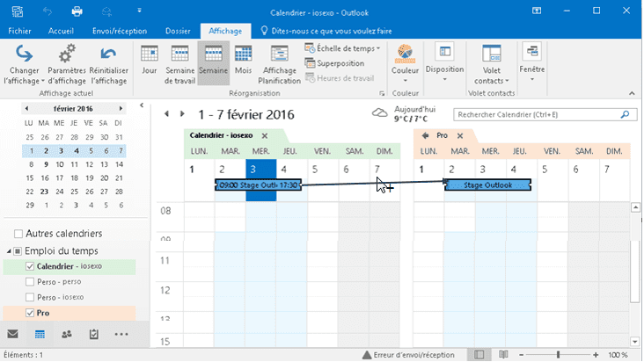The height and width of the screenshot is (362, 644).
Task: Go to previous week arrow
Action: pyautogui.click(x=166, y=113)
